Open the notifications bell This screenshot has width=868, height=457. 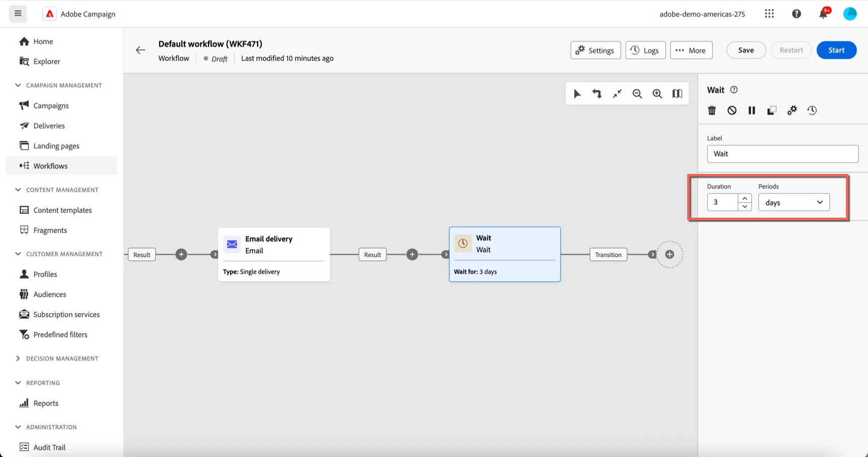[823, 14]
